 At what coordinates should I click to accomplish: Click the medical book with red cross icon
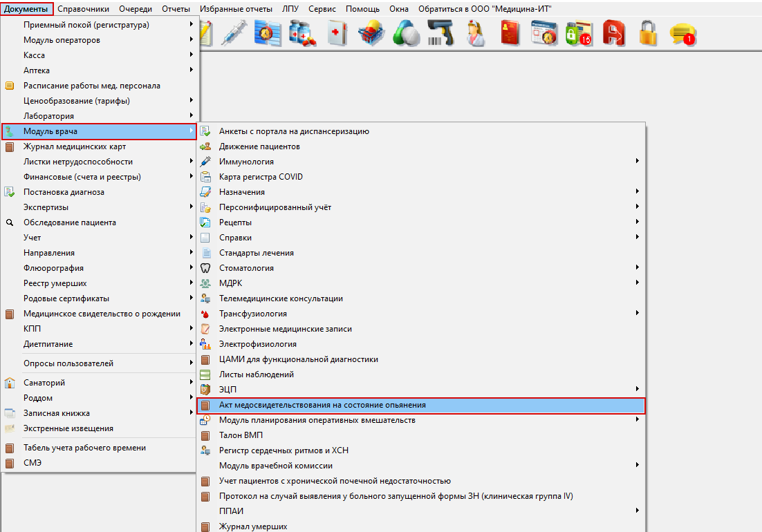click(x=337, y=33)
